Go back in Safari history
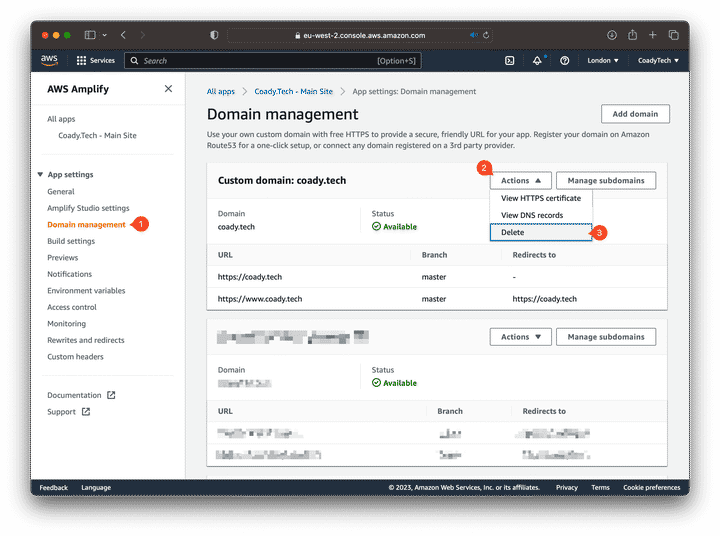Screen dimensions: 720x536 pyautogui.click(x=123, y=35)
